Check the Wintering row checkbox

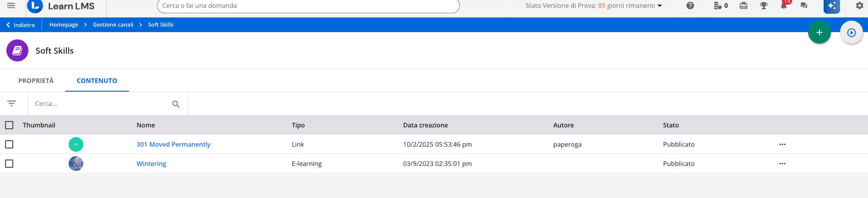click(x=9, y=164)
